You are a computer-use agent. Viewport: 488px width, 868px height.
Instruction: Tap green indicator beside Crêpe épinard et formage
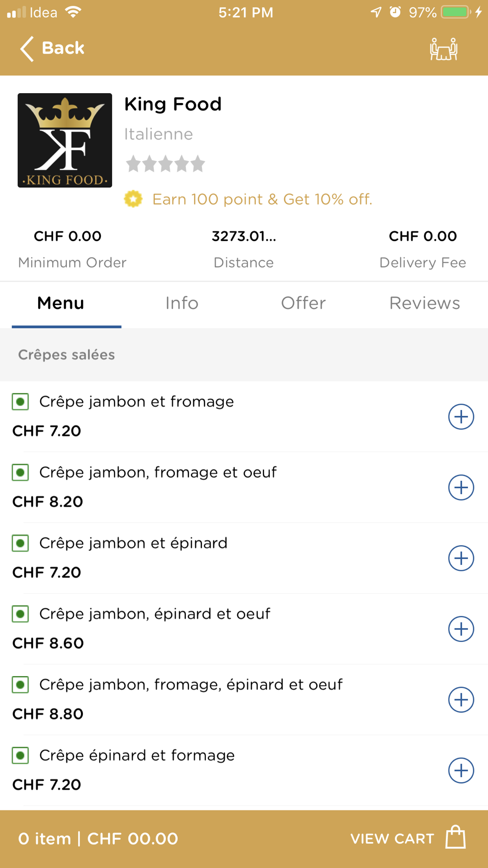tap(20, 756)
